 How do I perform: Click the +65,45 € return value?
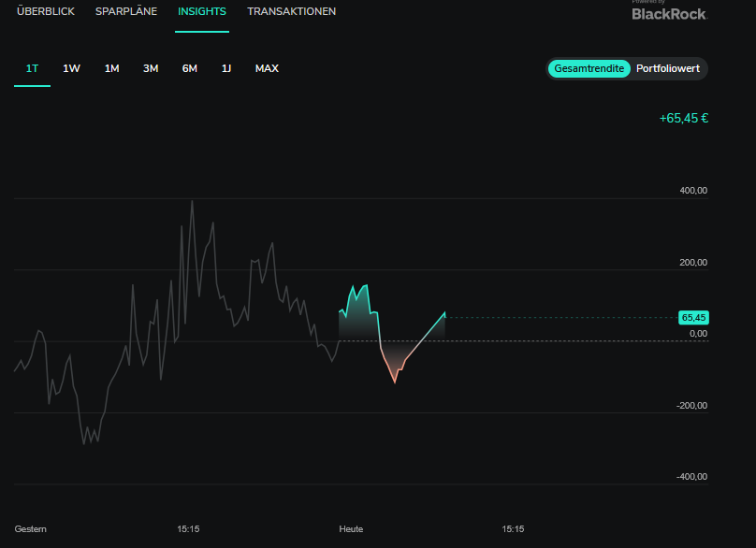pos(683,119)
